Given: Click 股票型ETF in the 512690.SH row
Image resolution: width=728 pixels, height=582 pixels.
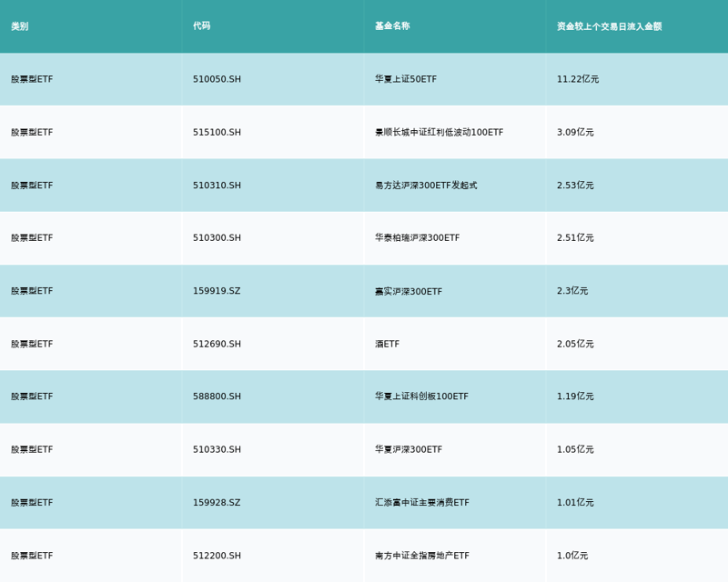Looking at the screenshot, I should (32, 344).
